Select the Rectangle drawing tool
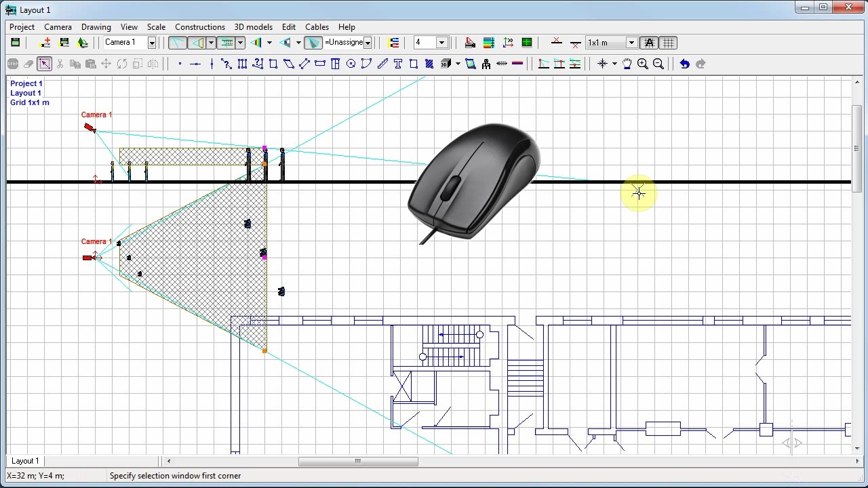Screen dimensions: 868x488 tap(273, 64)
